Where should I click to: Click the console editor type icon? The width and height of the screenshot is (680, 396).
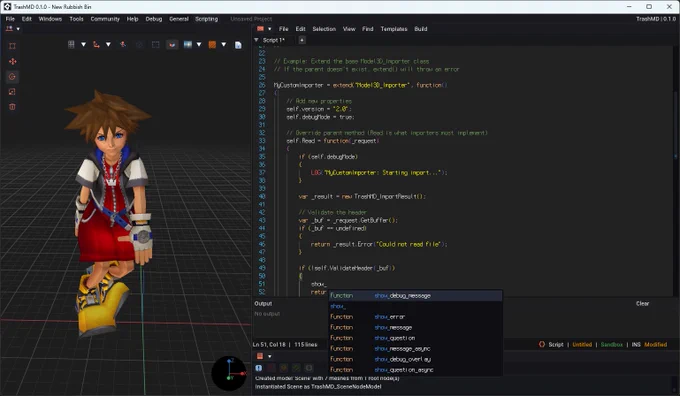pos(260,356)
